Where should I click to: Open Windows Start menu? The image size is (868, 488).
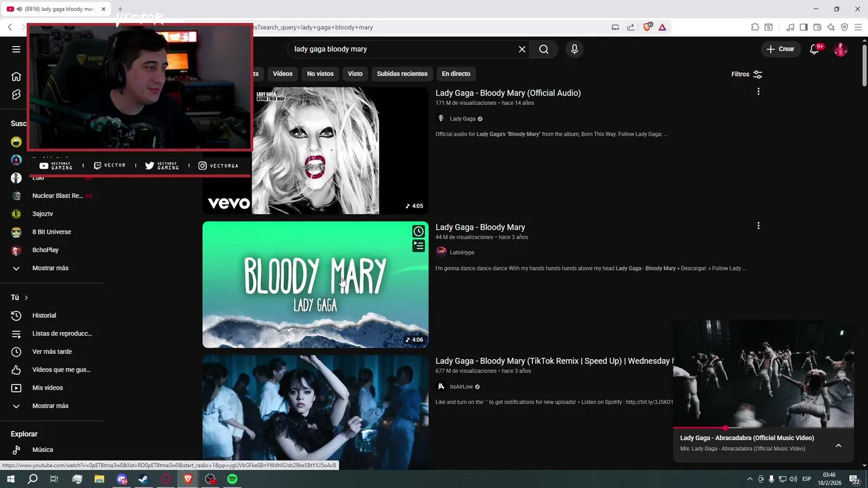(10, 479)
